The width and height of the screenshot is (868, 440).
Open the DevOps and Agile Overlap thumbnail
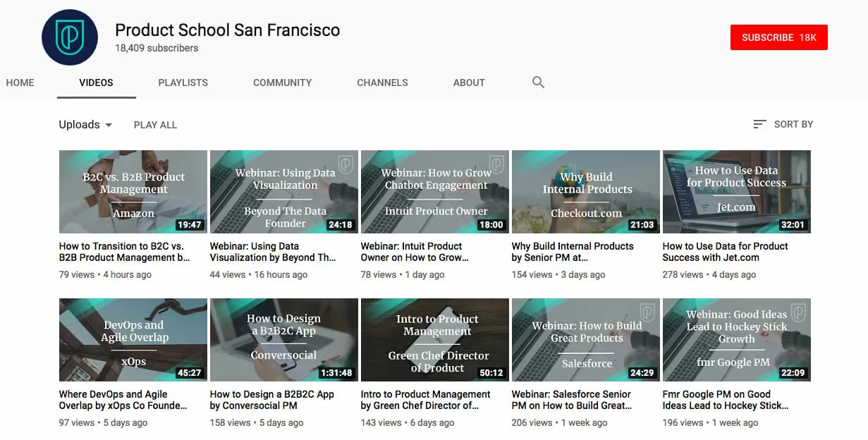point(133,340)
